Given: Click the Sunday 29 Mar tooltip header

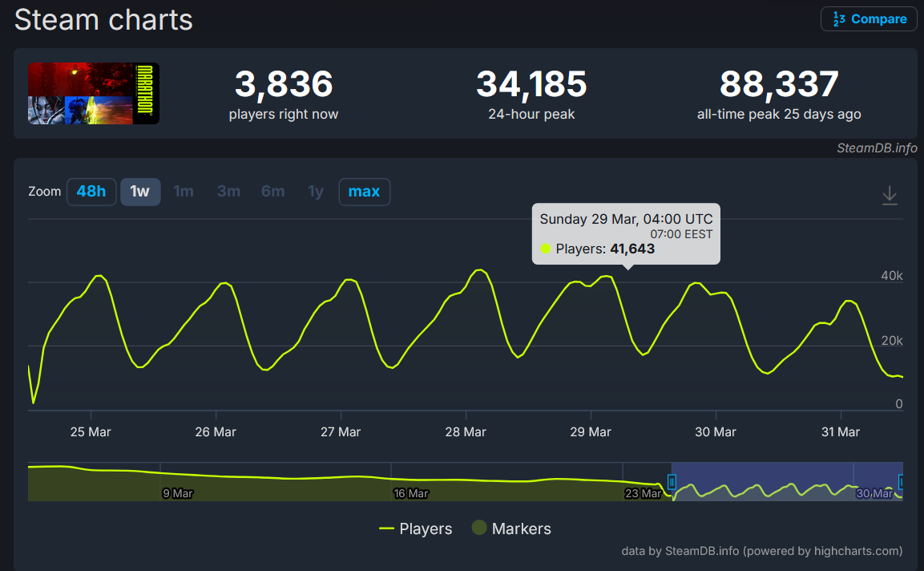Looking at the screenshot, I should [627, 219].
